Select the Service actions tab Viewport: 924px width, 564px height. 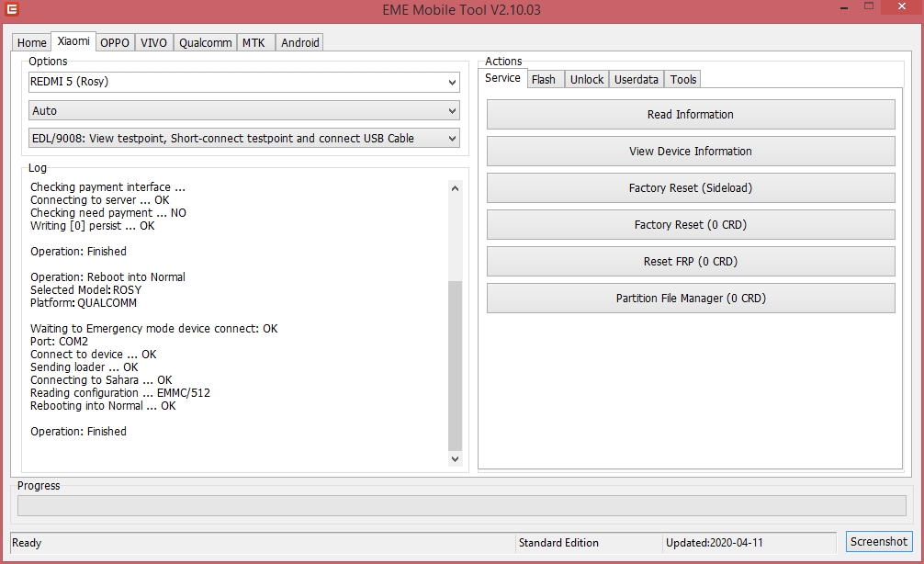(x=502, y=78)
